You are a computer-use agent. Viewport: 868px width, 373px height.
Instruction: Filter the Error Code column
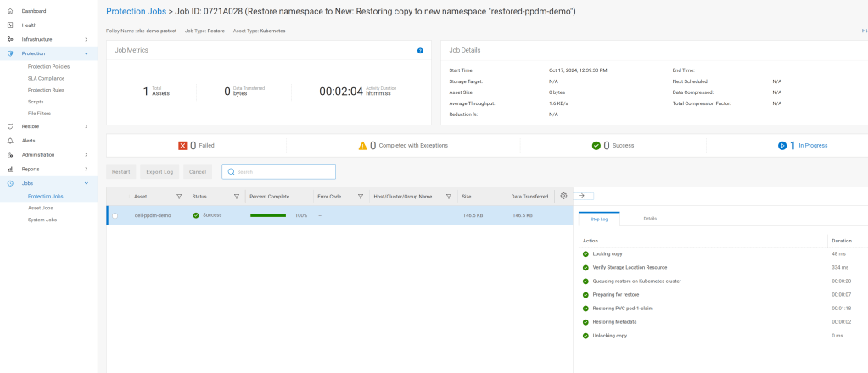click(359, 197)
